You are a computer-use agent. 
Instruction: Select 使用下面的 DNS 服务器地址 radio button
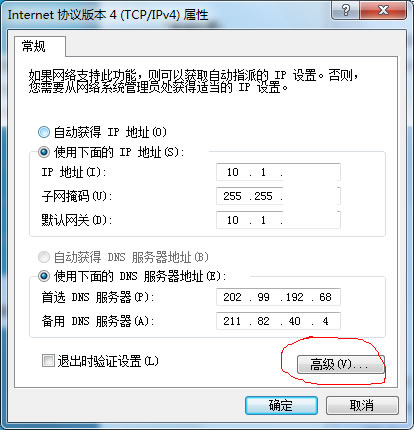[44, 276]
